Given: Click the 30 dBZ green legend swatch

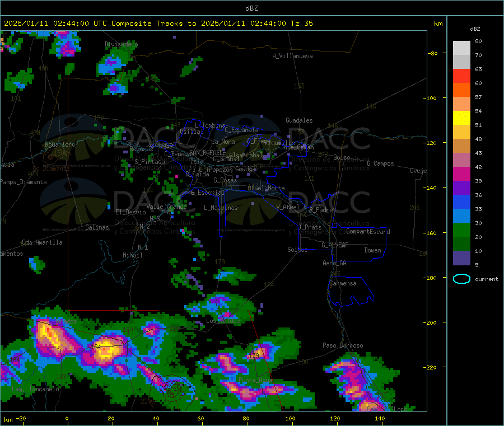Looking at the screenshot, I should [x=461, y=230].
